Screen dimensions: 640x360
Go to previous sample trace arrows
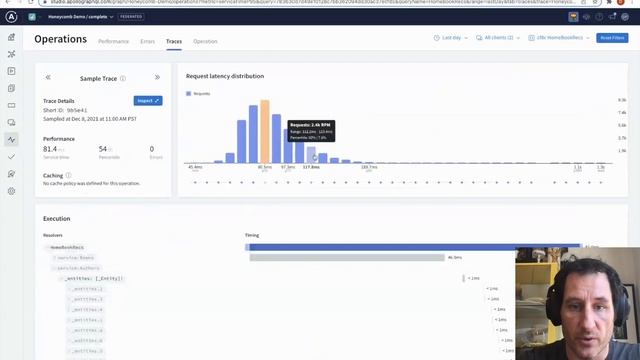pos(48,77)
